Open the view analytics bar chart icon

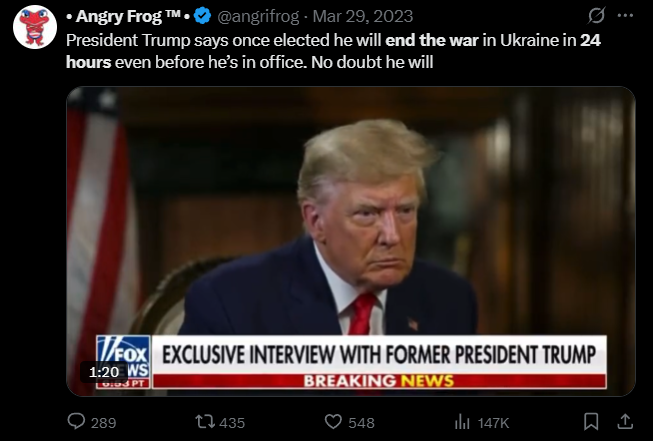462,422
